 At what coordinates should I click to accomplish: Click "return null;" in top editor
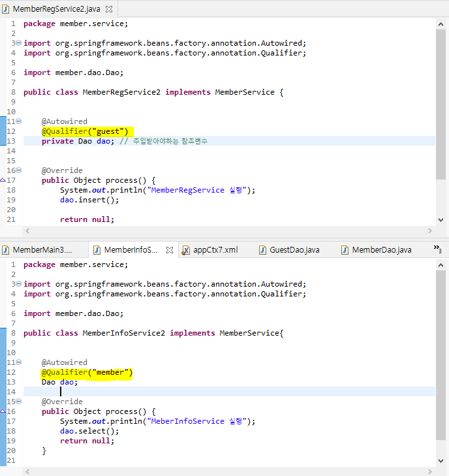click(87, 219)
